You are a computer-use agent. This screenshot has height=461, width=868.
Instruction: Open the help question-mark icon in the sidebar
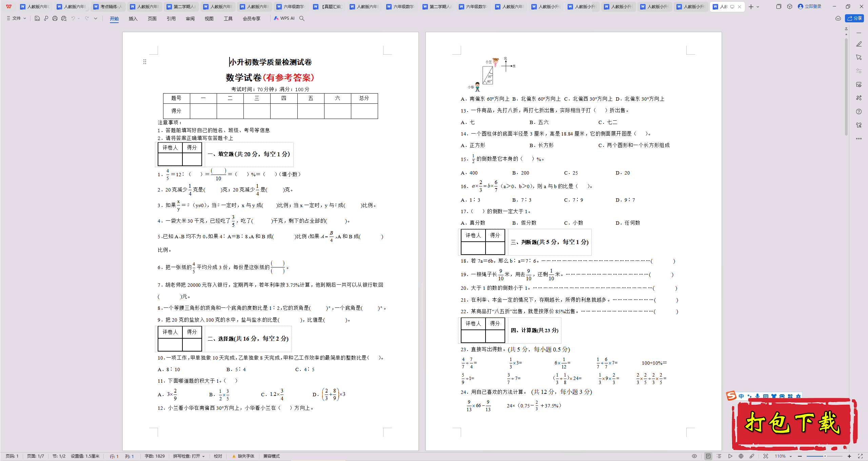[x=859, y=112]
